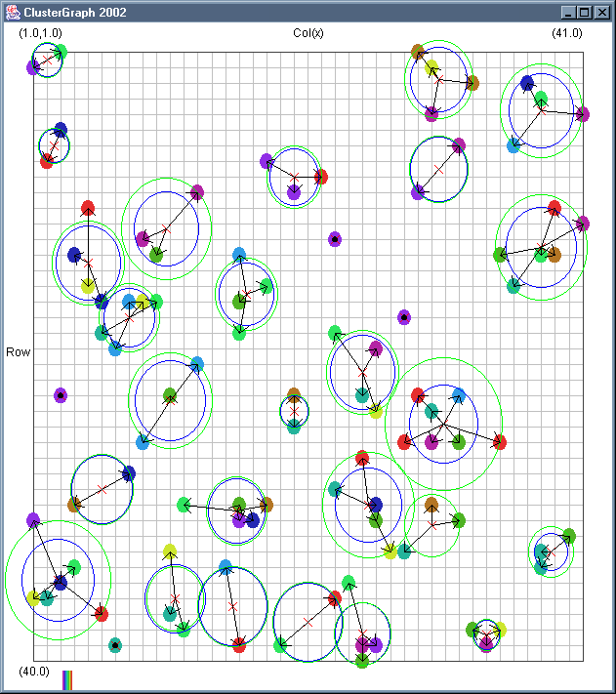Click the ClusterGraph application icon in title bar
Image resolution: width=616 pixels, height=694 pixels.
point(13,13)
